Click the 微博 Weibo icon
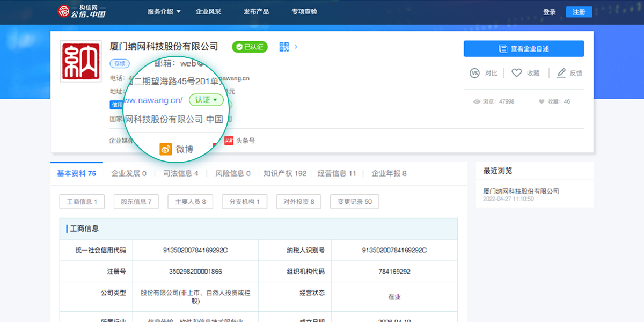Screen dimensions: 644x322 pyautogui.click(x=166, y=149)
